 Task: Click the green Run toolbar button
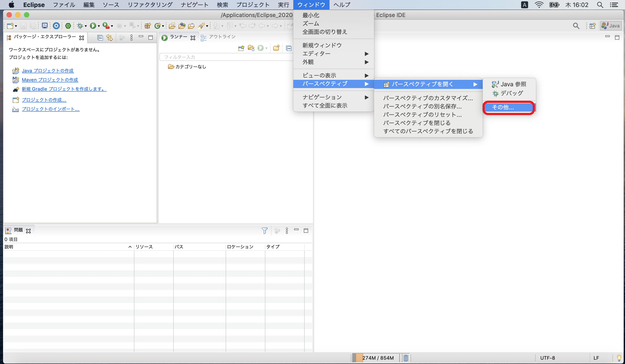coord(93,26)
